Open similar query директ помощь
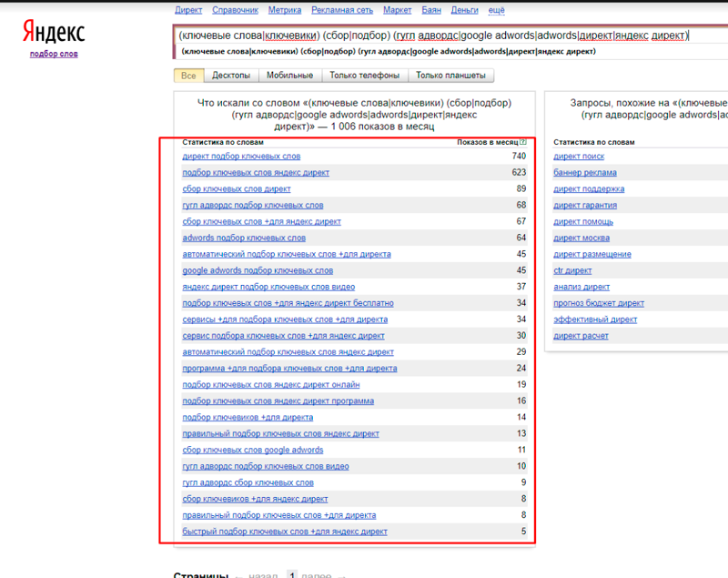The width and height of the screenshot is (728, 578). (583, 221)
